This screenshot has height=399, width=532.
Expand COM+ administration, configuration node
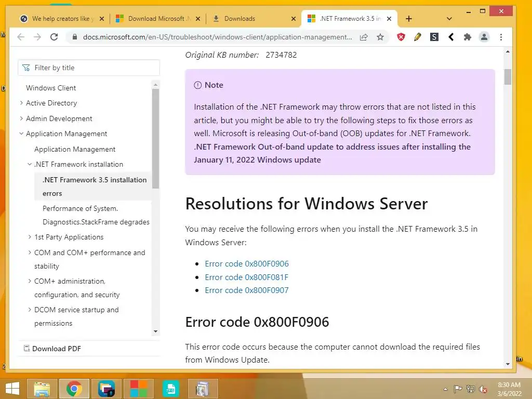point(30,281)
